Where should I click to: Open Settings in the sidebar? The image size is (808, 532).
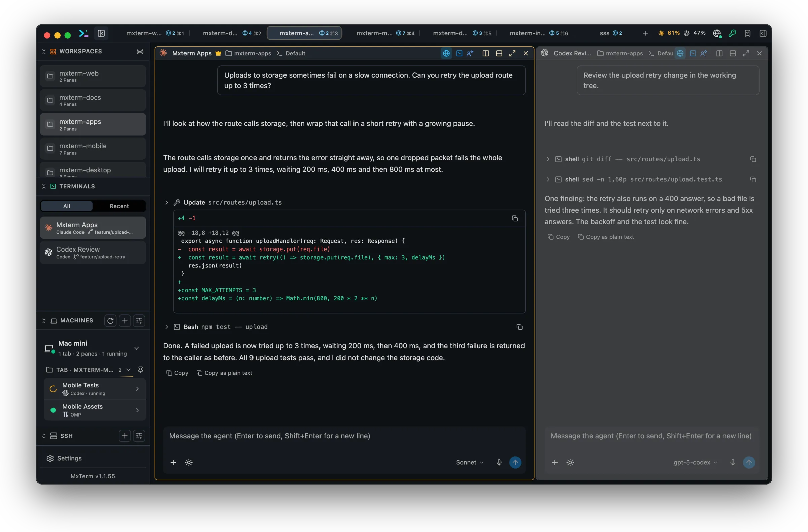pos(93,458)
